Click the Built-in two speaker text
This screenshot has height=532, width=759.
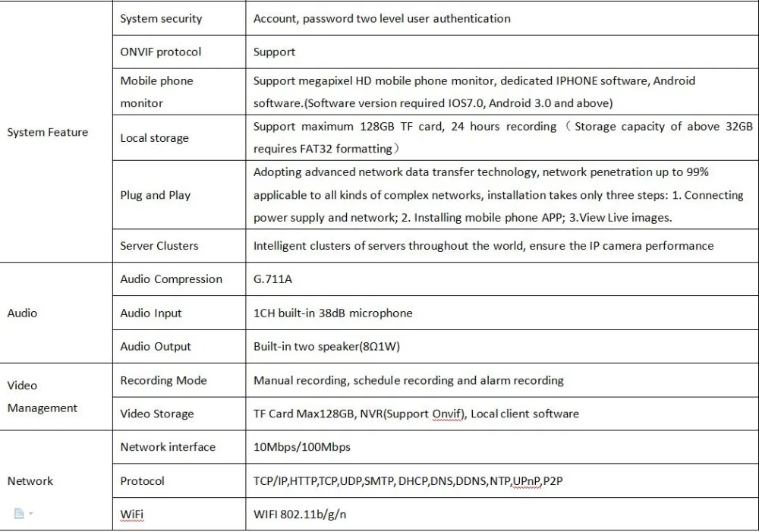[326, 347]
